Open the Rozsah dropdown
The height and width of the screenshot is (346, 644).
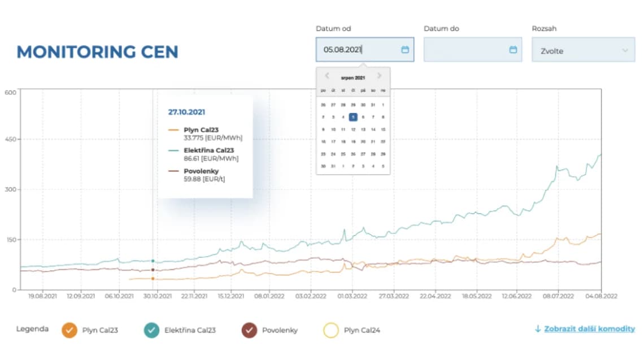click(x=584, y=50)
